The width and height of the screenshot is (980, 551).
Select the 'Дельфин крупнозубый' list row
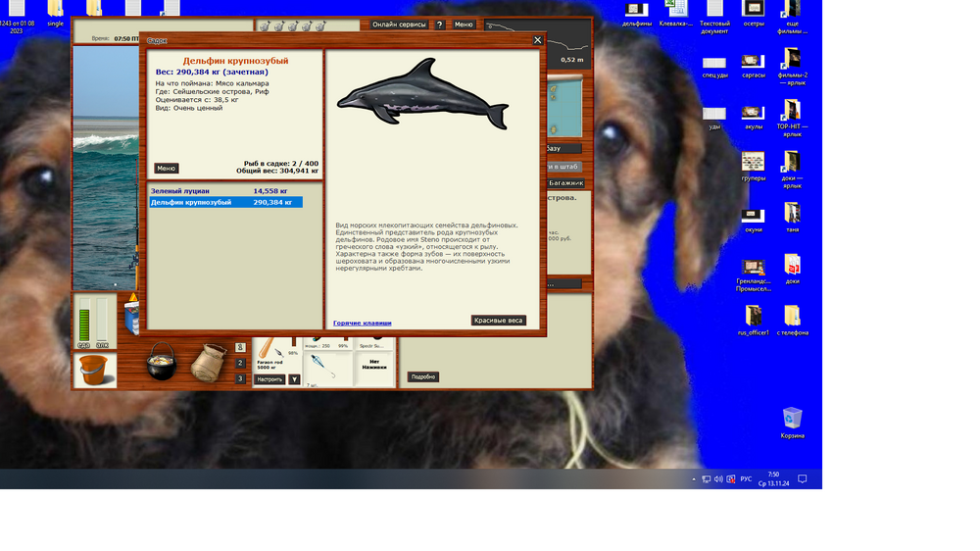coord(225,203)
